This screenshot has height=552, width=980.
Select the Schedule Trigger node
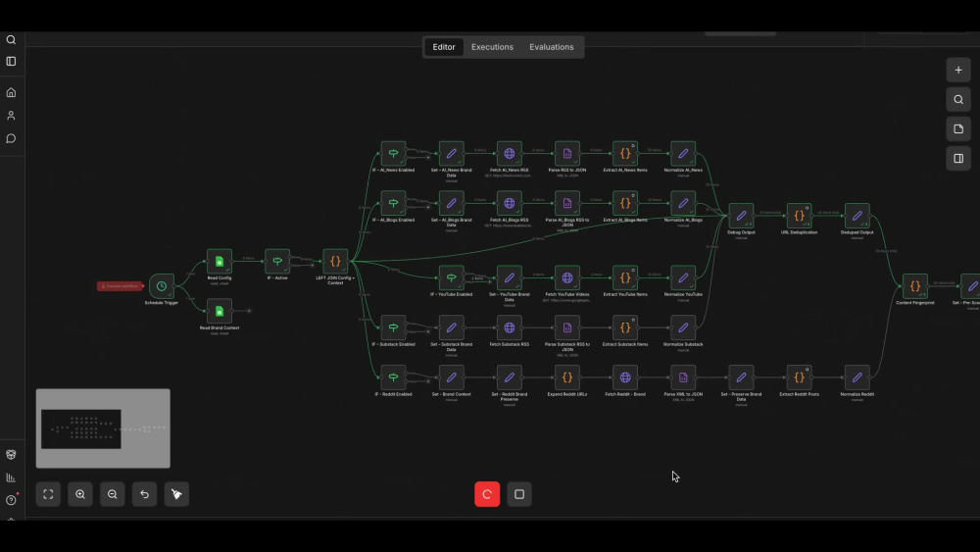[162, 286]
